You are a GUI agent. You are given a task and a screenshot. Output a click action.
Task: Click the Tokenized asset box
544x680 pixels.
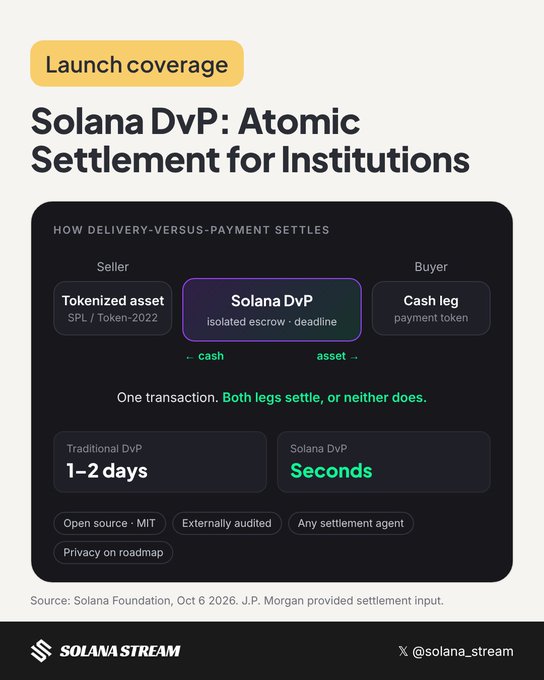click(113, 308)
